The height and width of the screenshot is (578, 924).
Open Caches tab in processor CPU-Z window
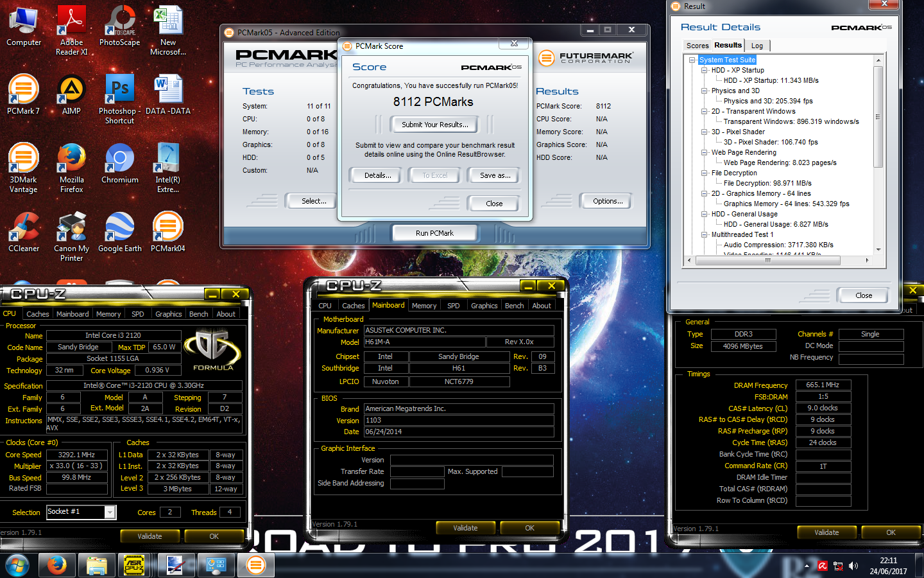pos(37,314)
